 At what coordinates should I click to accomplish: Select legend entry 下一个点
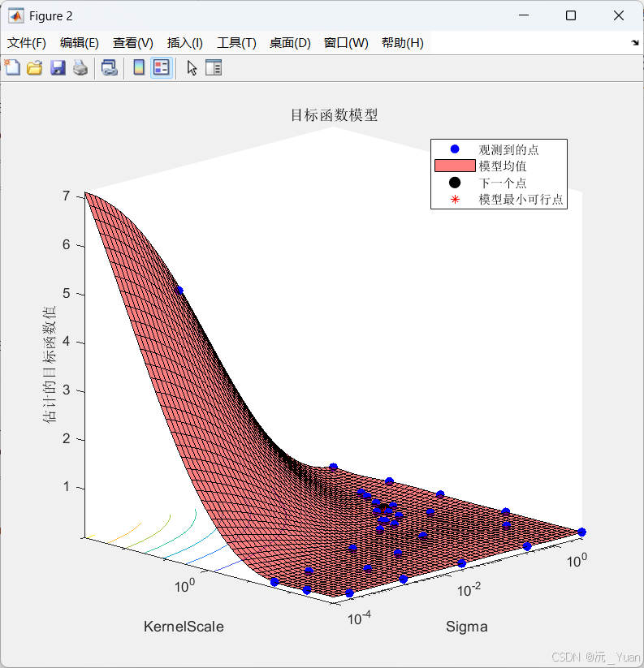tap(503, 183)
